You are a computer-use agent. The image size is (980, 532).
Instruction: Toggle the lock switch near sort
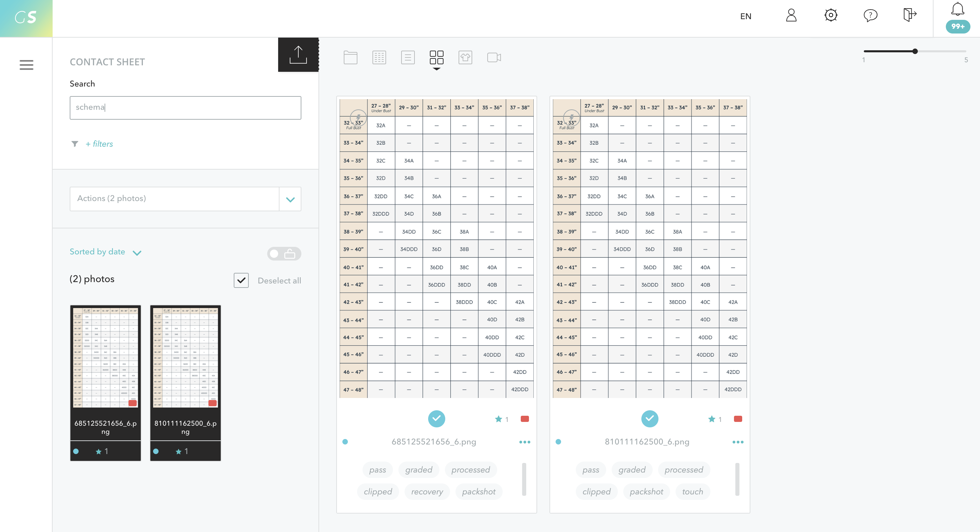(x=284, y=254)
